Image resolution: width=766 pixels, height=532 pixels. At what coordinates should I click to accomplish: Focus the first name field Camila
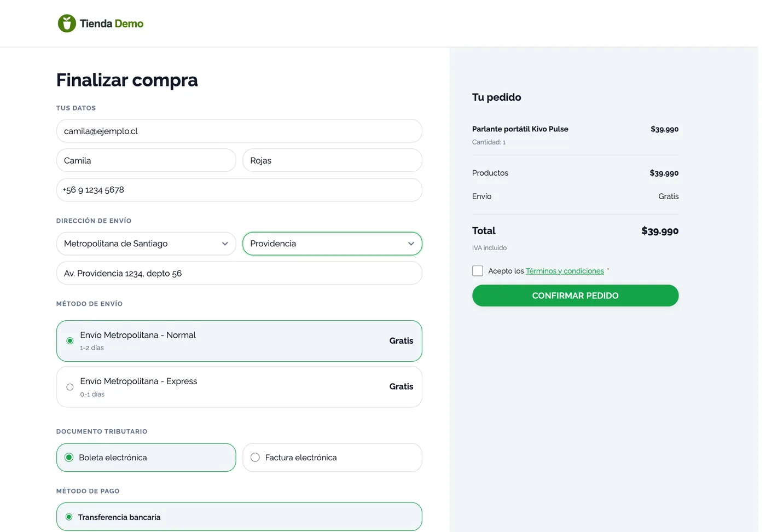(x=146, y=160)
